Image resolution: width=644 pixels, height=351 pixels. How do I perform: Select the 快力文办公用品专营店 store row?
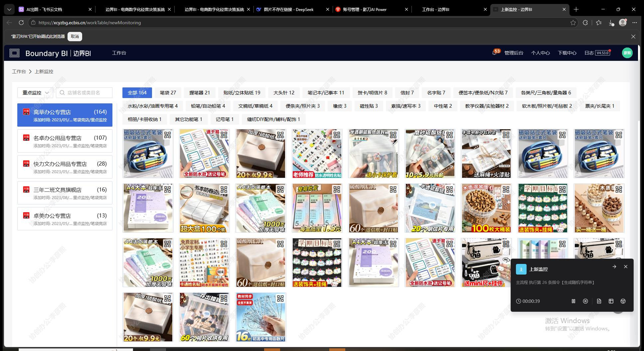(65, 167)
